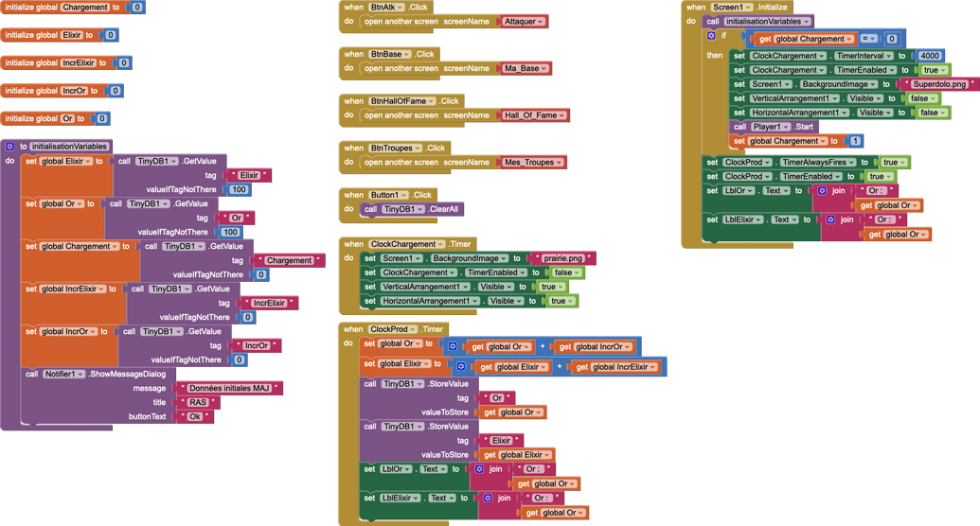Expand the Mes_Troupes screen name dropdown
The width and height of the screenshot is (980, 526).
coord(533,162)
